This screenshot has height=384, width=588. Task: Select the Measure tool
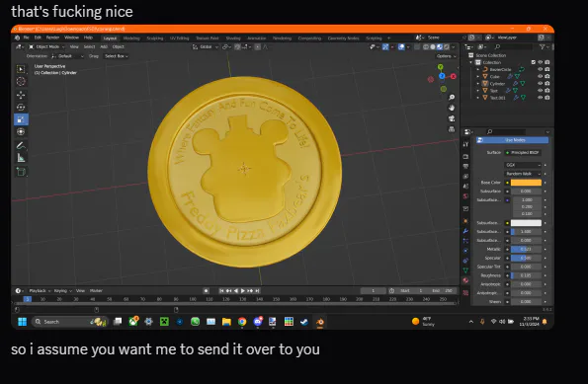(21, 158)
